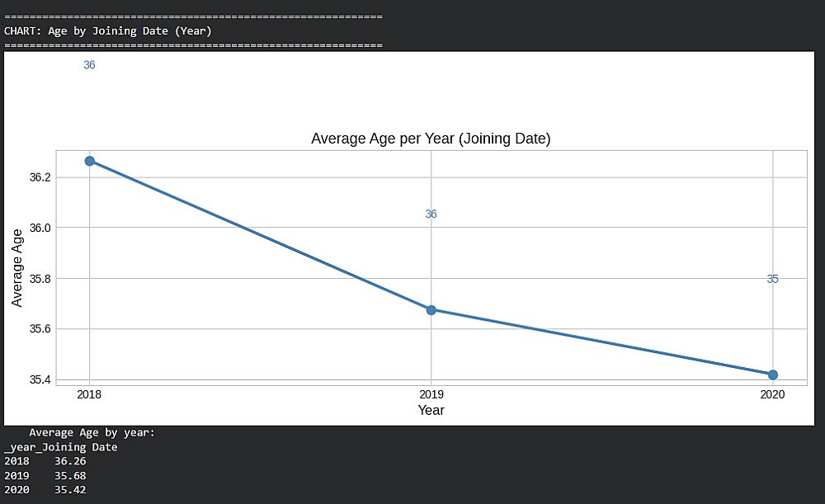The height and width of the screenshot is (504, 825).
Task: Click the 36 annotation above 2018
Action: [89, 65]
